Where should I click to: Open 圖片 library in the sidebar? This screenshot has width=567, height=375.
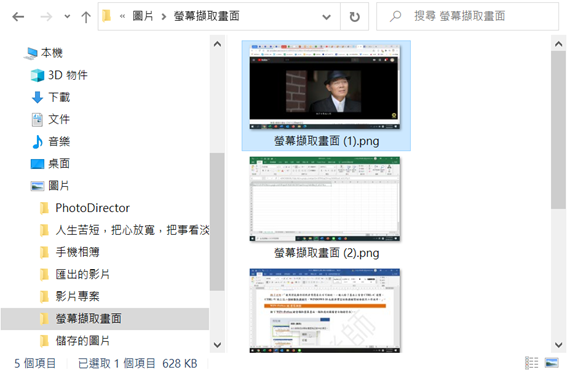pos(59,186)
